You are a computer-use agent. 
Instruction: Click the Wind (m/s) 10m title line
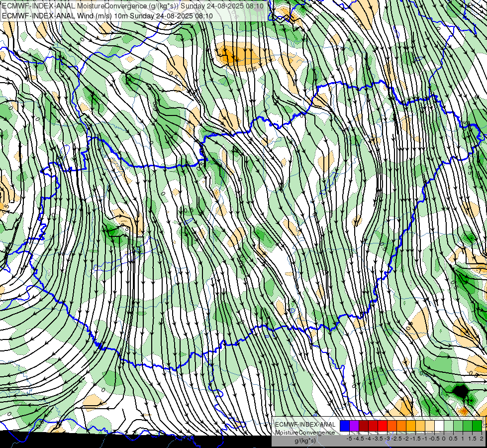(107, 16)
